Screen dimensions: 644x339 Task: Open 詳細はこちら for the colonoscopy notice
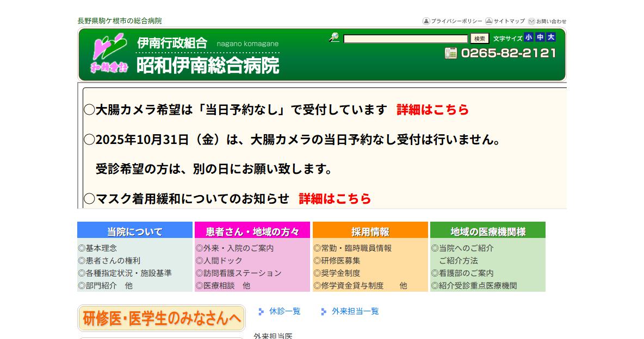[432, 110]
